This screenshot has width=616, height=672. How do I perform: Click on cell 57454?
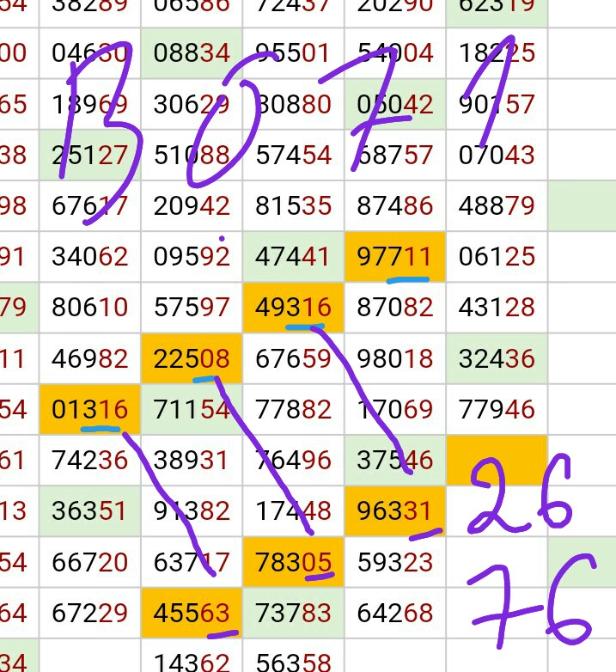(294, 156)
